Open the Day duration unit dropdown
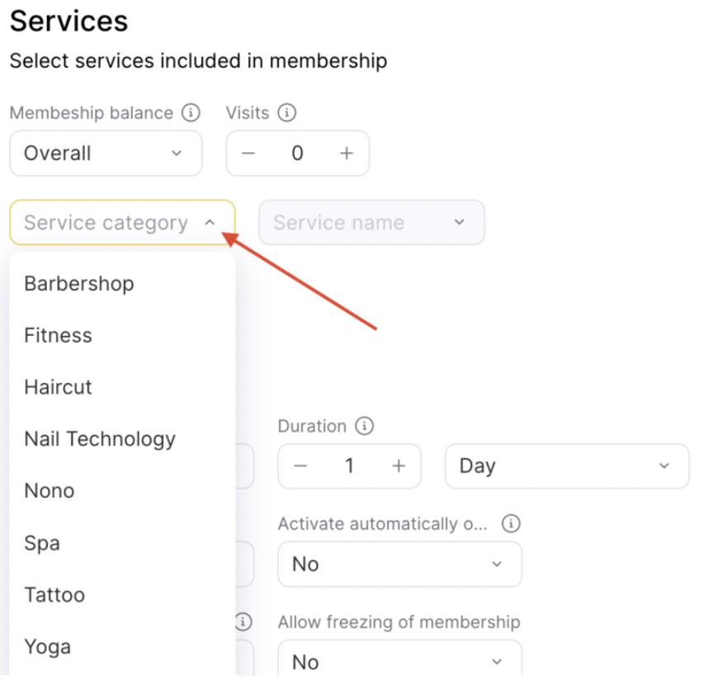728x700 pixels. point(566,466)
